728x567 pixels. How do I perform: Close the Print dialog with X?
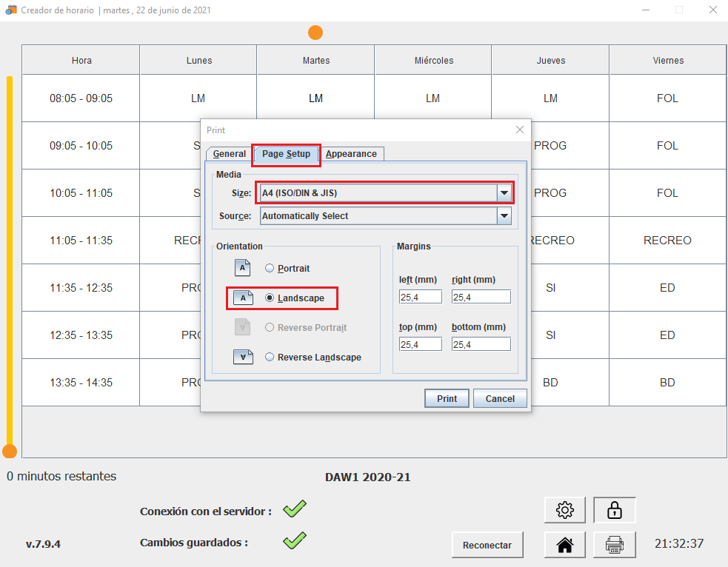tap(519, 130)
